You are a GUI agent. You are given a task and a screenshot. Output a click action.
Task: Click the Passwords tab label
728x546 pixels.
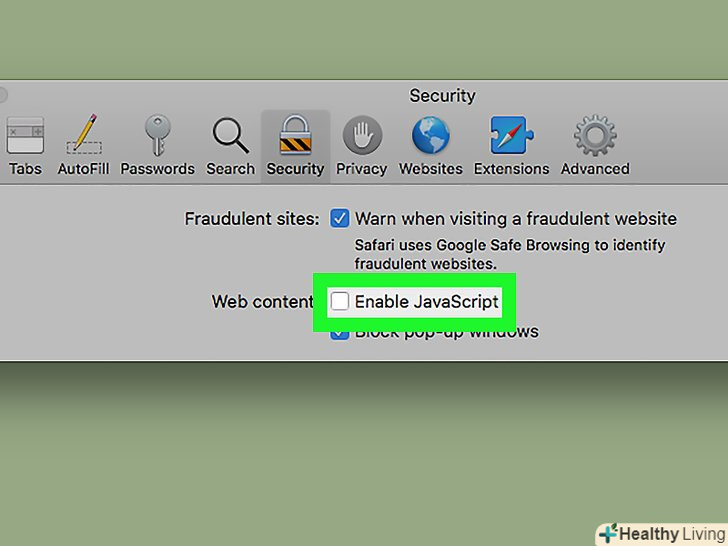[157, 169]
